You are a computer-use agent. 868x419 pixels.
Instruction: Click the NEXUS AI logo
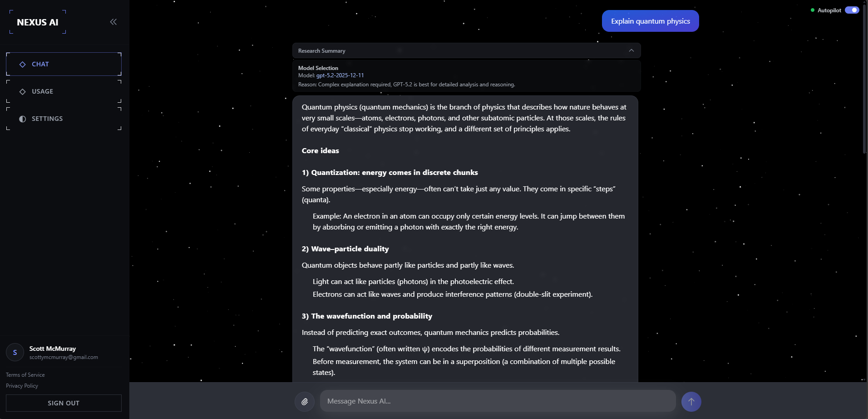[x=38, y=22]
